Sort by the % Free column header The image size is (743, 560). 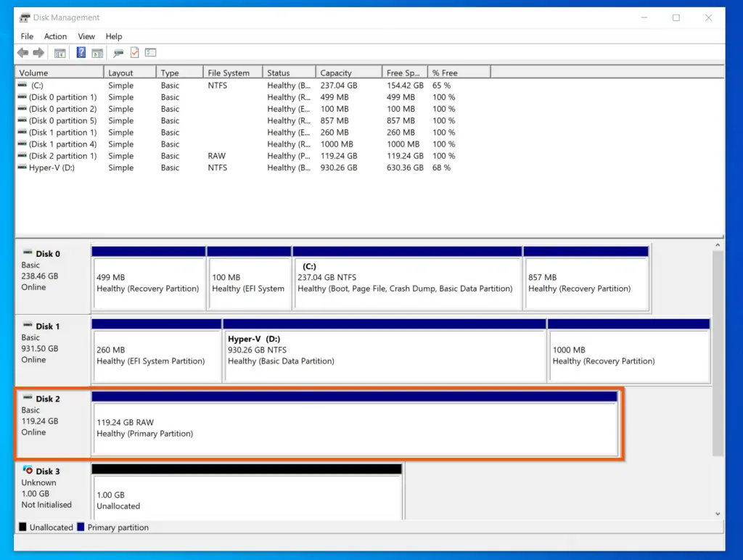(459, 73)
